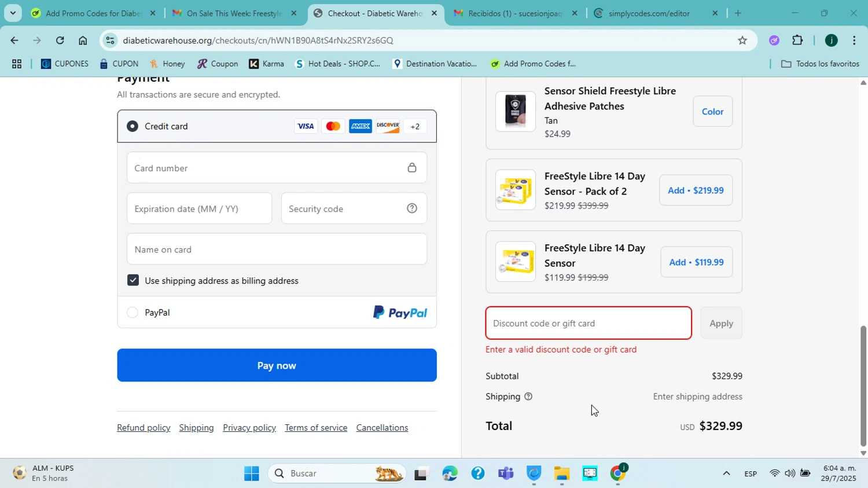Screen dimensions: 868x488
Task: Open Hot Deals - SHOP.C... bookmark
Action: click(337, 64)
